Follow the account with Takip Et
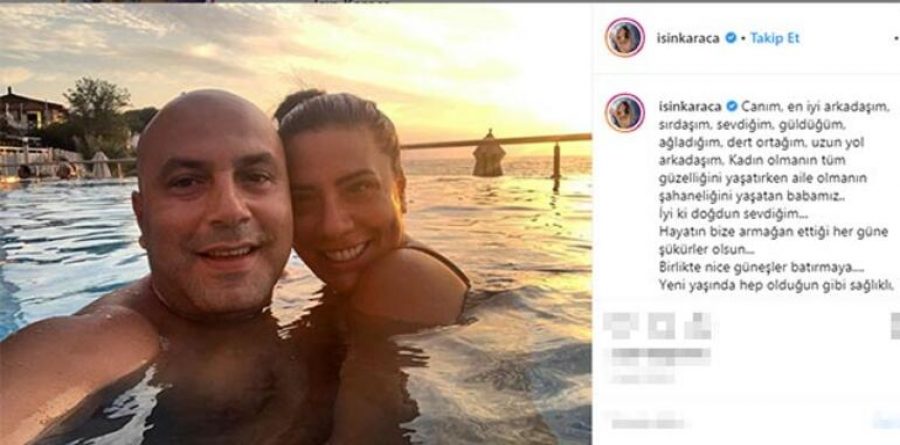This screenshot has width=900, height=445. coord(775,38)
